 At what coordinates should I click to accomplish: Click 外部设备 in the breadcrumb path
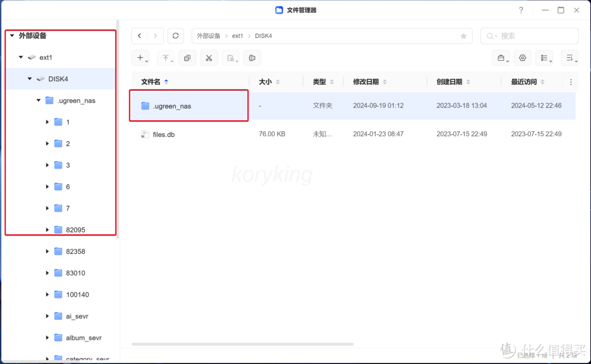click(208, 35)
